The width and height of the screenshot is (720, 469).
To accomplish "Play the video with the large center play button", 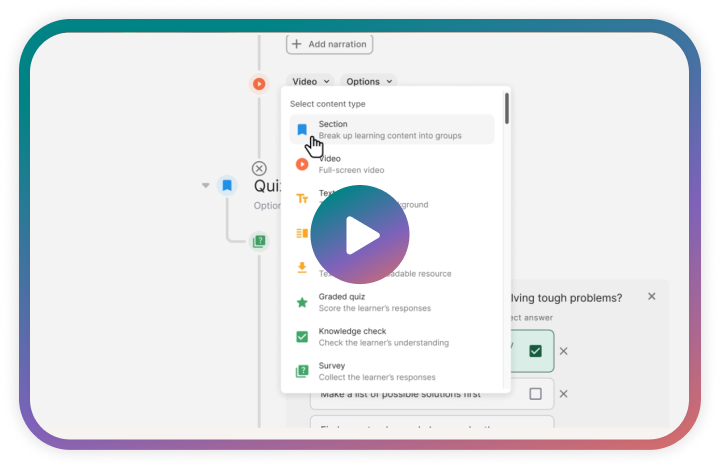I will (x=360, y=235).
